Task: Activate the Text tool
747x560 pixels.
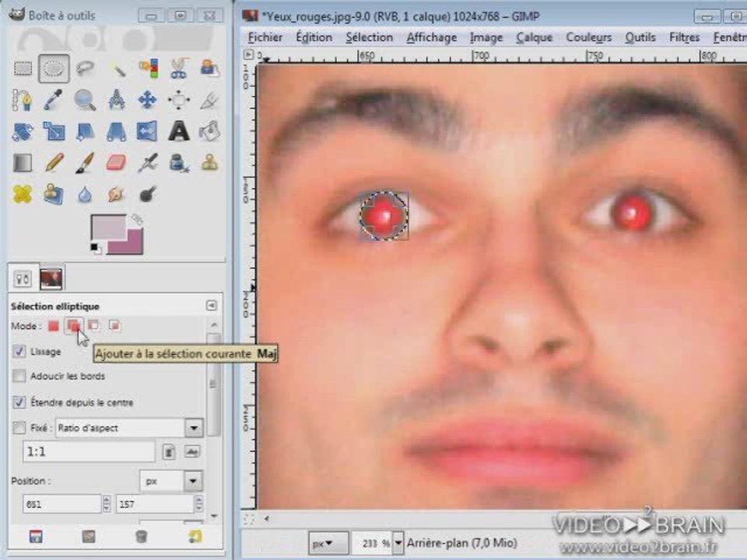Action: pos(179,131)
